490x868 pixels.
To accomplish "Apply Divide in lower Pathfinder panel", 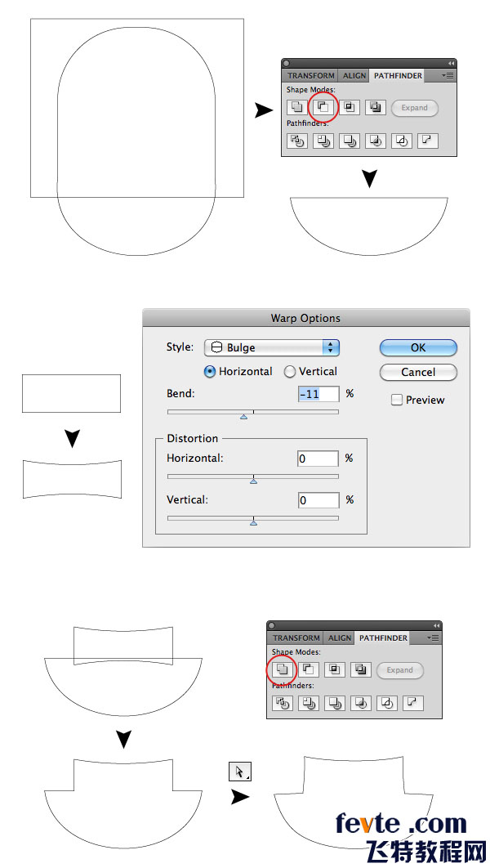I will coord(283,703).
